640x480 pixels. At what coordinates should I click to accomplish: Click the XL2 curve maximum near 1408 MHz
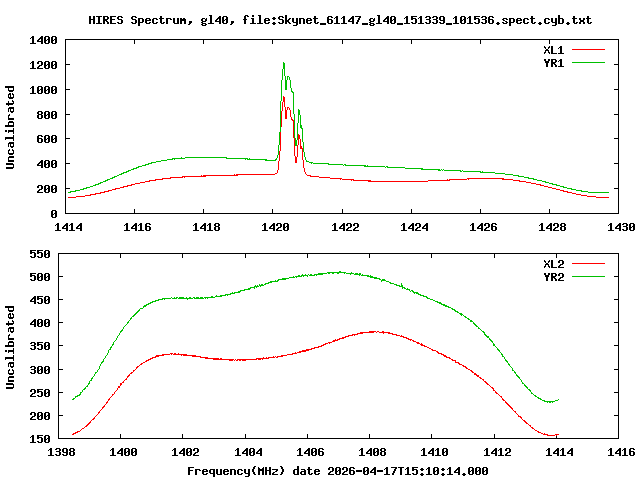tap(375, 331)
